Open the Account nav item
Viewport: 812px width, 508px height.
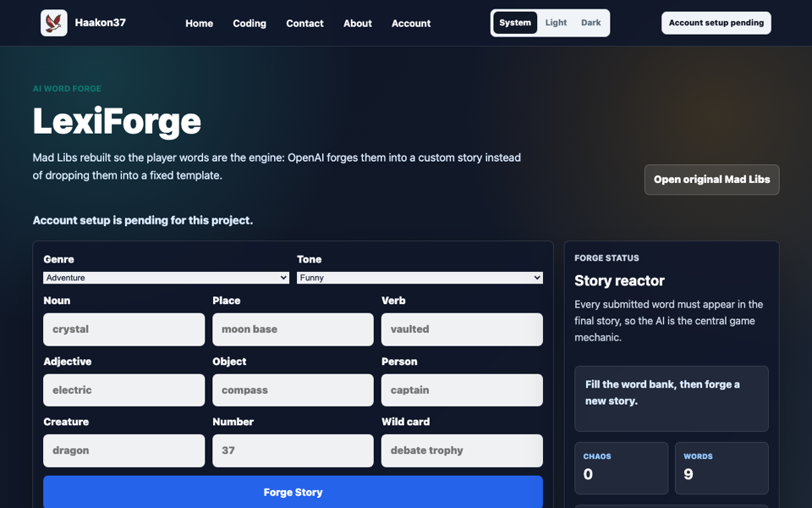[411, 24]
